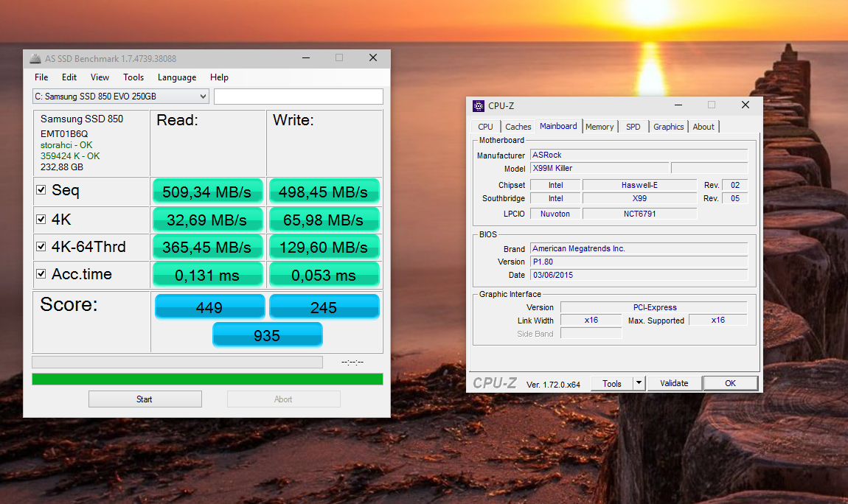848x504 pixels.
Task: Open the Language menu in AS SSD Benchmark
Action: pyautogui.click(x=177, y=77)
